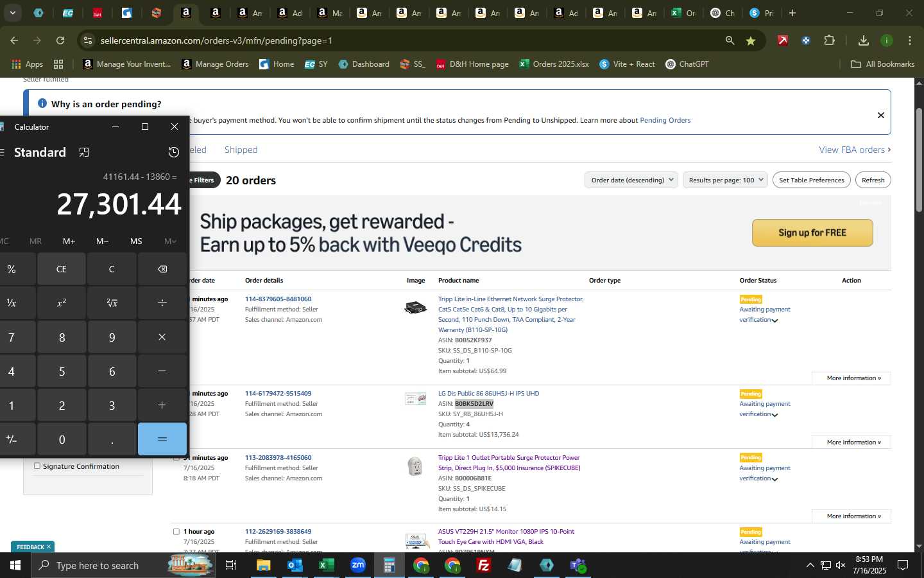Click the minus key in Calculator

(162, 371)
